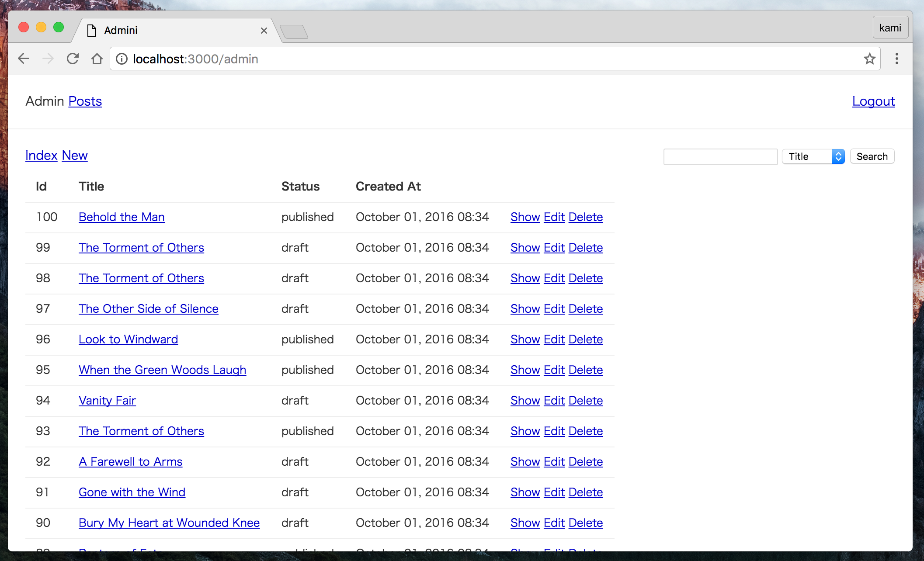924x561 pixels.
Task: Reload the page
Action: coord(73,59)
